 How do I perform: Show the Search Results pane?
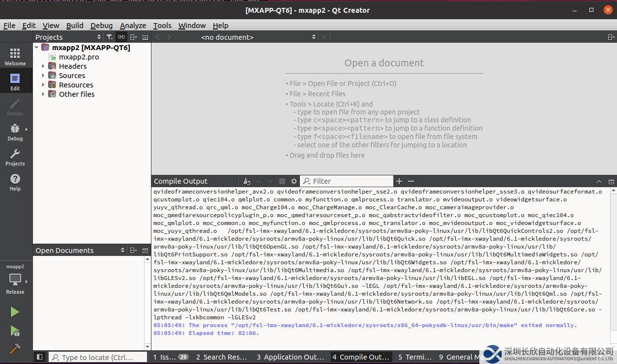pyautogui.click(x=221, y=357)
